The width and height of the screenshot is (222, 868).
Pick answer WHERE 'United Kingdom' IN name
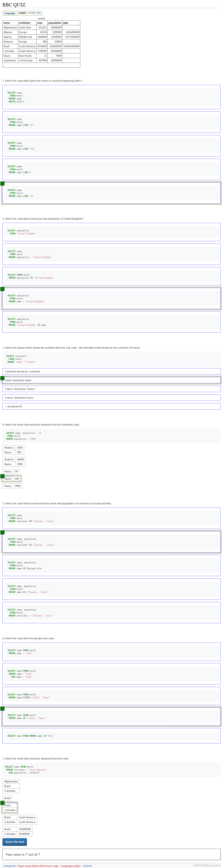[111, 322]
